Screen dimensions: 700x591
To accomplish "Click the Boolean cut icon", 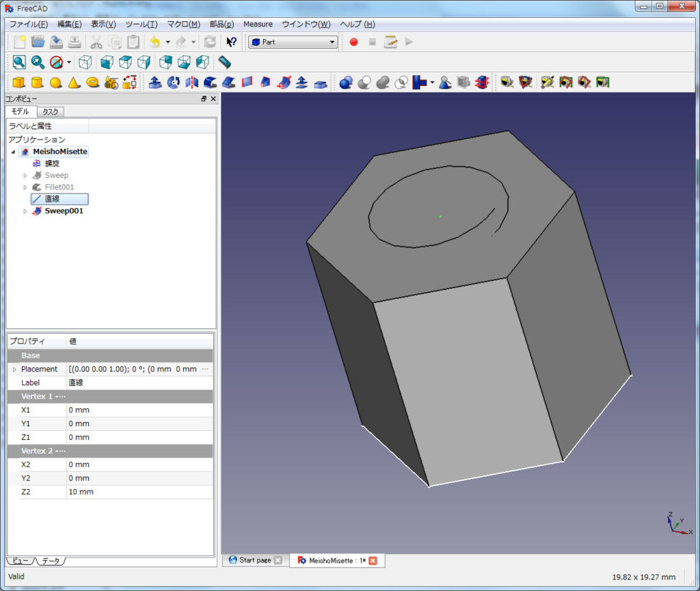I will [364, 82].
